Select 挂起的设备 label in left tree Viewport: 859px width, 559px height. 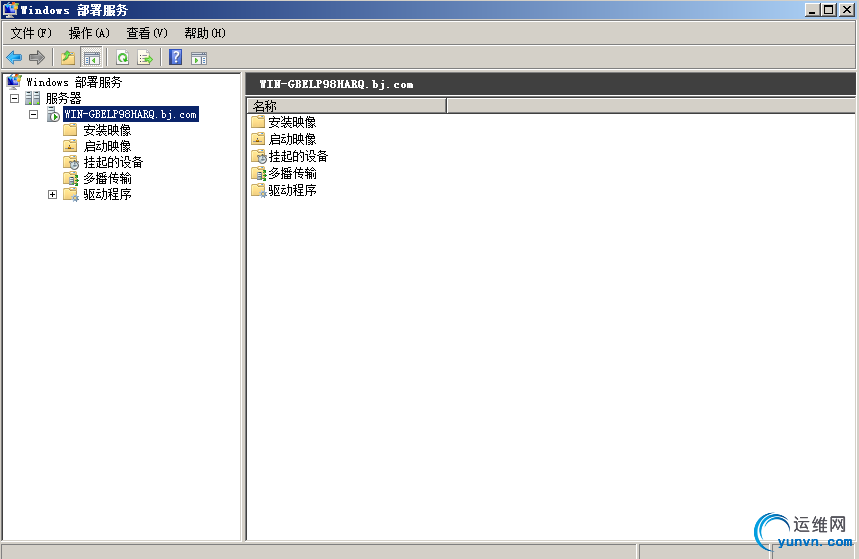tap(113, 162)
